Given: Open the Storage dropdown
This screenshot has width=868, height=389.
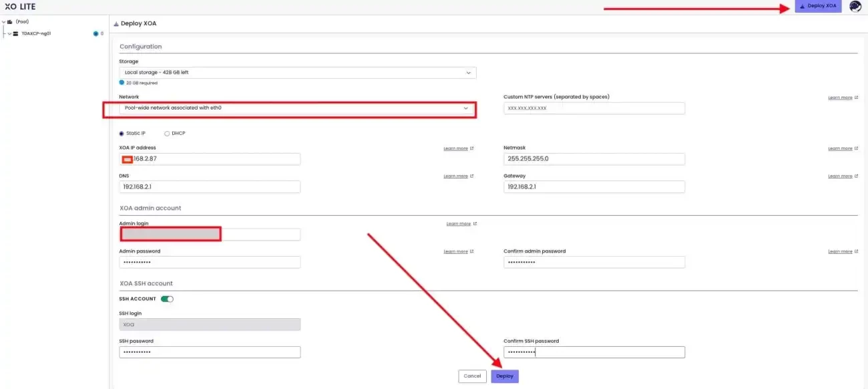Looking at the screenshot, I should tap(297, 72).
